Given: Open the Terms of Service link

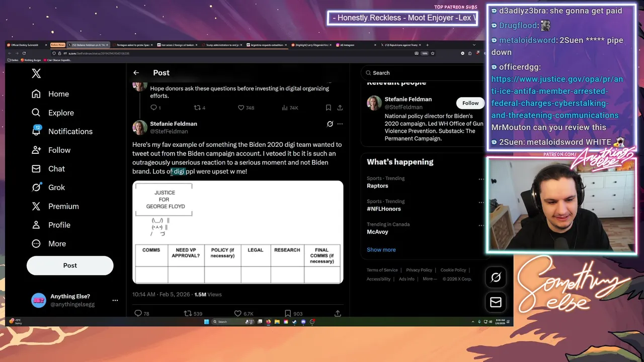Looking at the screenshot, I should pyautogui.click(x=382, y=270).
